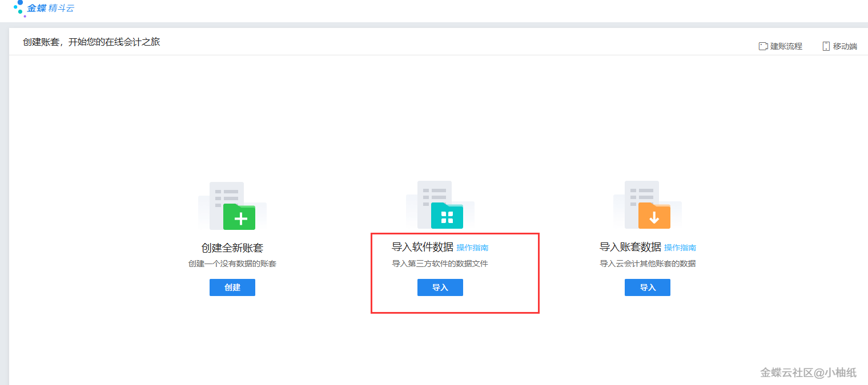Select the 导入软件数据 heading
Viewport: 868px width, 385px height.
[x=422, y=247]
